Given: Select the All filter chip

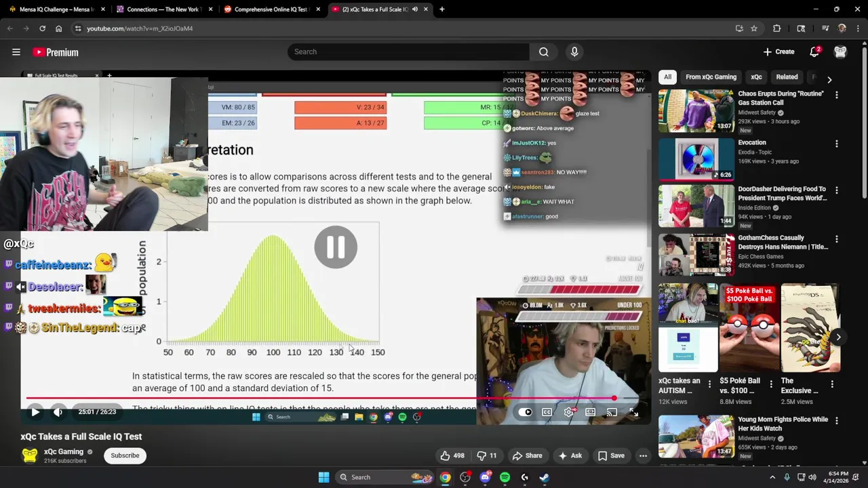Looking at the screenshot, I should point(667,77).
